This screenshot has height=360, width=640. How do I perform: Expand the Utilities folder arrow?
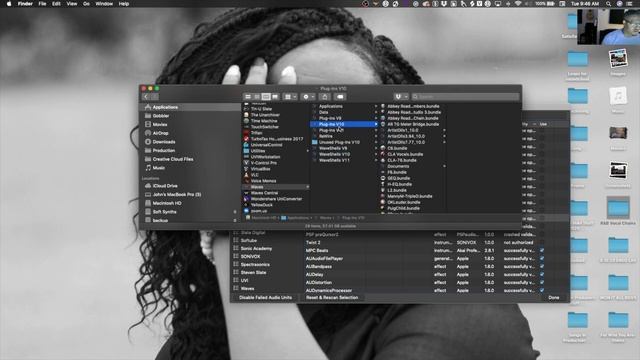click(x=308, y=151)
